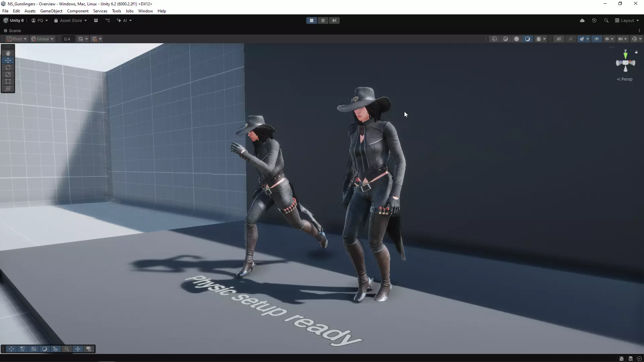The height and width of the screenshot is (362, 644).
Task: Switch to unlit draw mode
Action: click(x=517, y=39)
